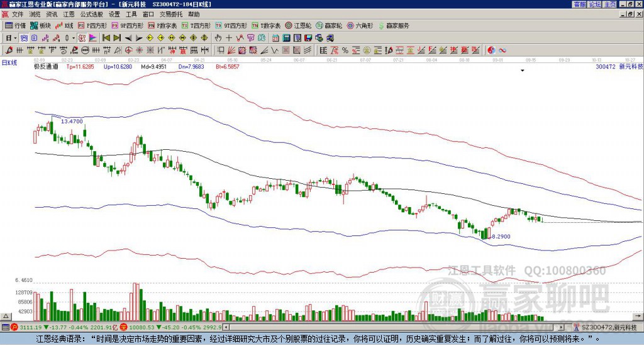Click the chart right scroll arrow button
Image resolution: width=644 pixels, height=345 pixels.
tap(562, 327)
